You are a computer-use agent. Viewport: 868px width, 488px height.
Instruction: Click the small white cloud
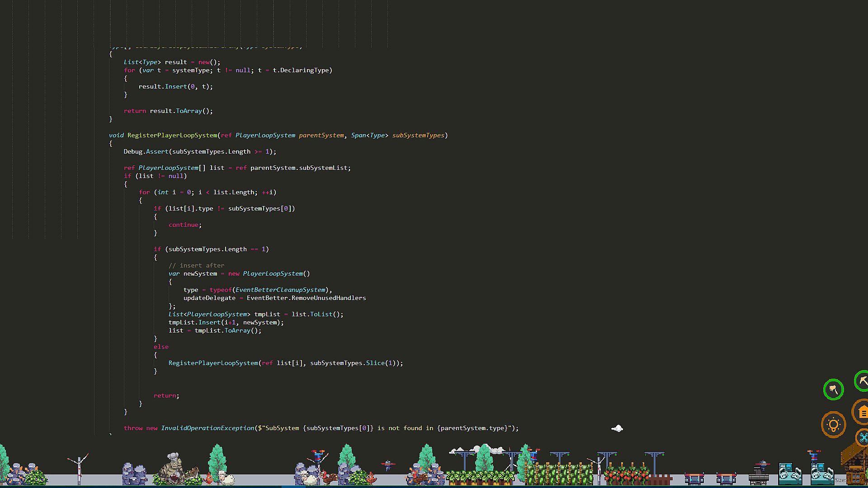617,428
